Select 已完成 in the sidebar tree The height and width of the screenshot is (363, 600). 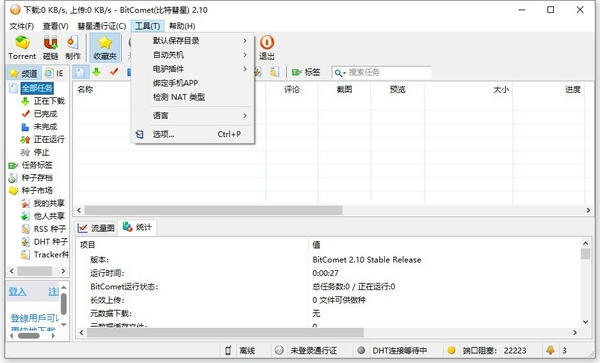45,114
